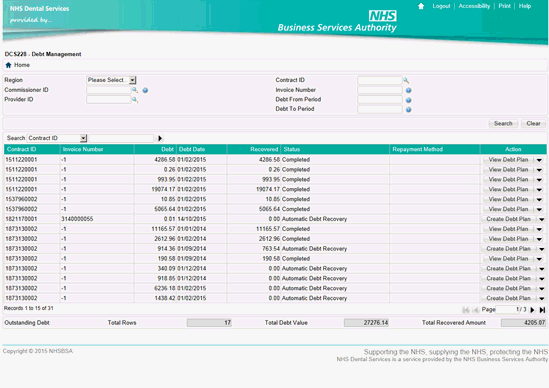The height and width of the screenshot is (388, 549).
Task: Run quick search arrow beside Contract ID filter
Action: coord(160,138)
